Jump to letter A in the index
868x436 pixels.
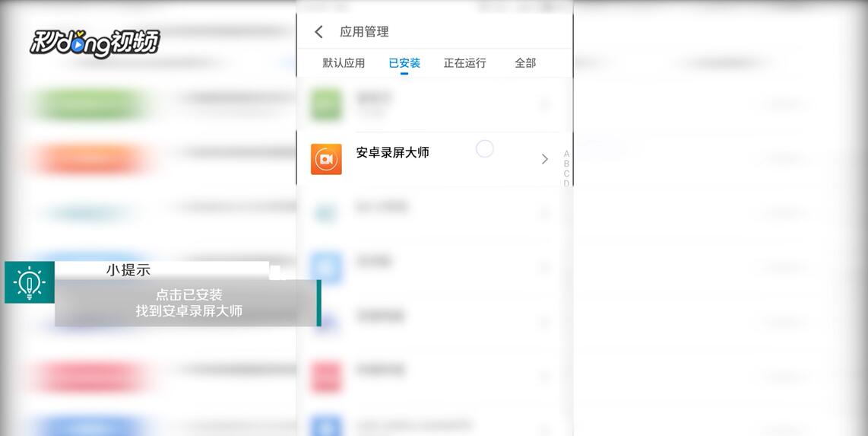(566, 154)
